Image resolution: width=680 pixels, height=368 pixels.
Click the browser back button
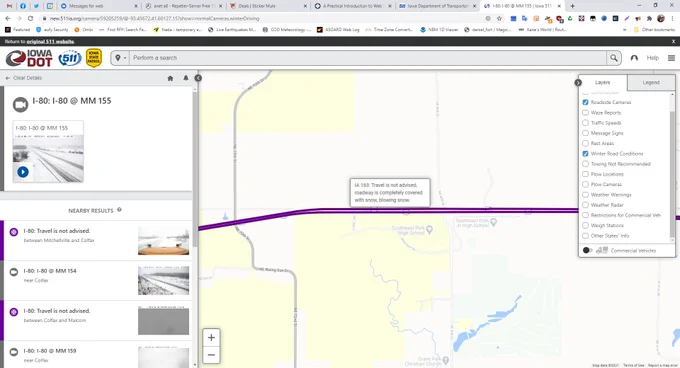8,19
